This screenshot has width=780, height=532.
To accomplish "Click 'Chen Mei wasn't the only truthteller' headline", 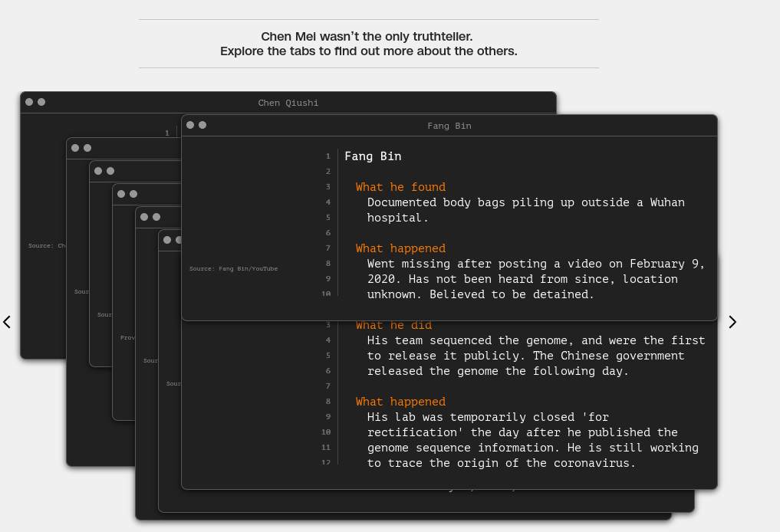I will click(x=367, y=36).
